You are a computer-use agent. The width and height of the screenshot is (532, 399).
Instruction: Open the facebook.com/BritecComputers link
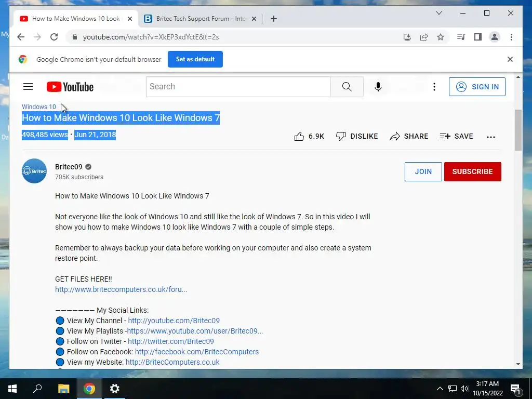197,352
